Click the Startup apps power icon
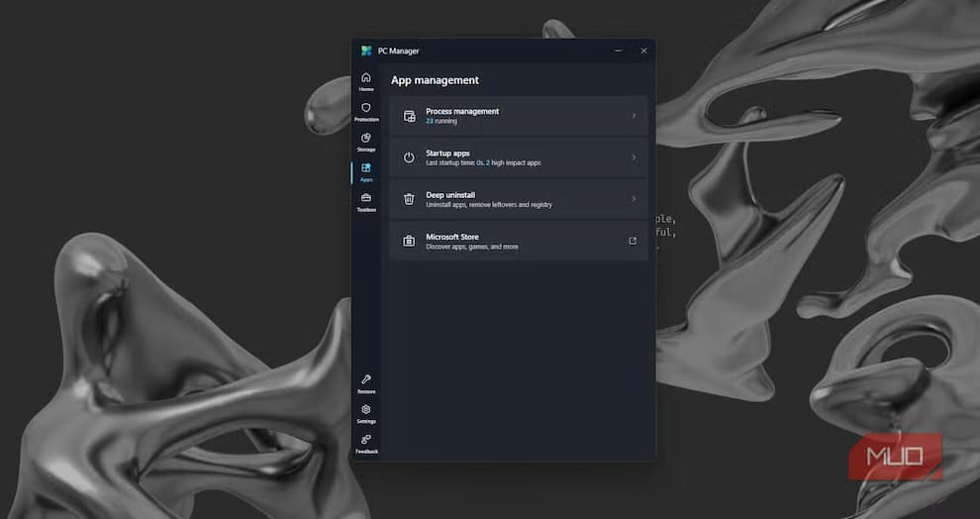980x519 pixels. point(409,157)
